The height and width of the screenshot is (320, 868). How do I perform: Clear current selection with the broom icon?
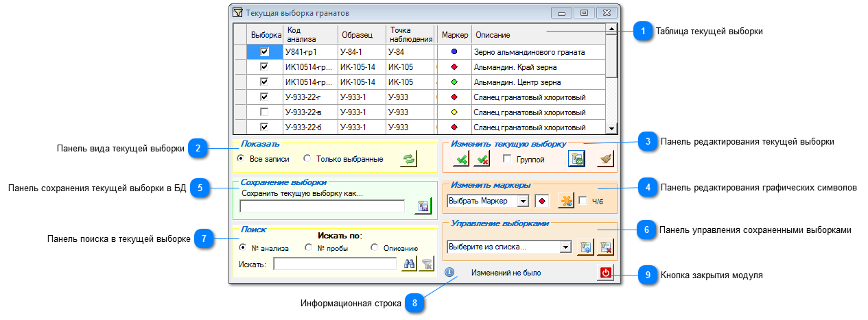[605, 159]
